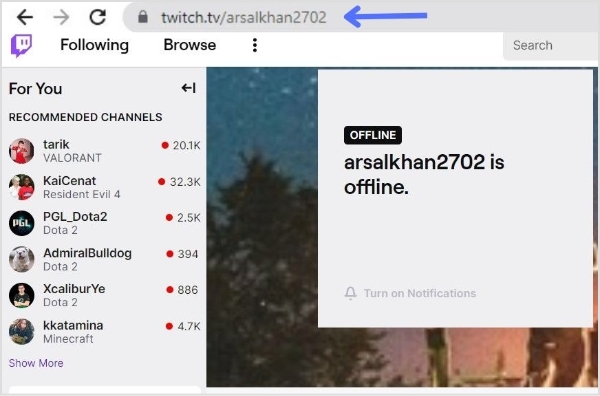Click the Dota 2 label under AdmiralBulldog
The height and width of the screenshot is (396, 600).
pos(60,267)
